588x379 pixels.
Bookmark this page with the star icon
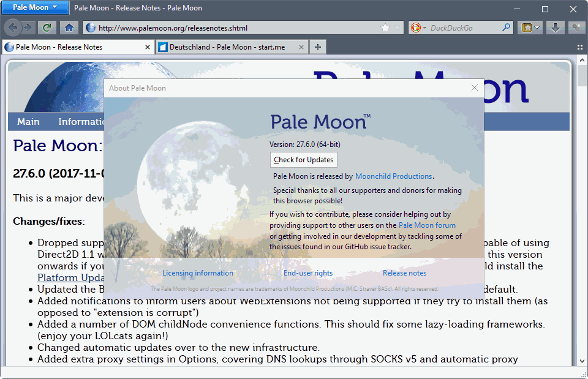click(385, 28)
